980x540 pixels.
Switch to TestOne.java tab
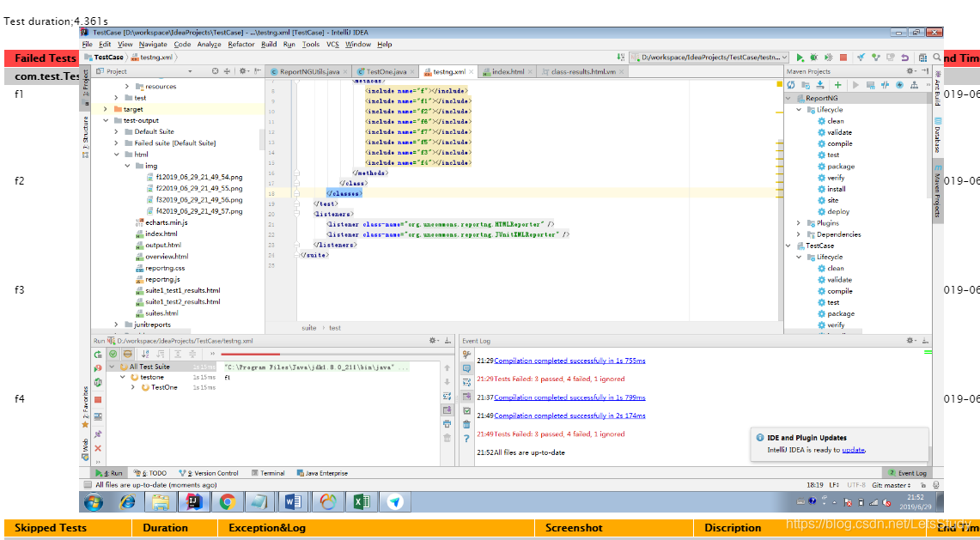[x=386, y=72]
